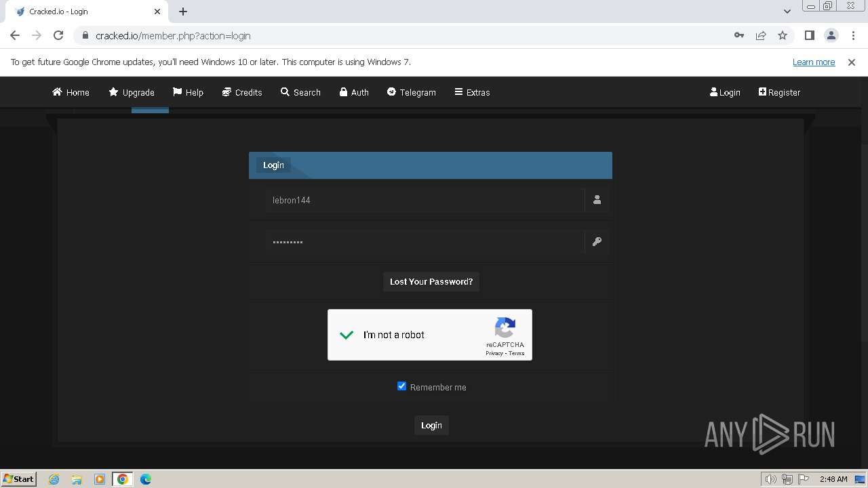Switch to Chrome in the taskbar
The width and height of the screenshot is (868, 488).
(x=123, y=479)
